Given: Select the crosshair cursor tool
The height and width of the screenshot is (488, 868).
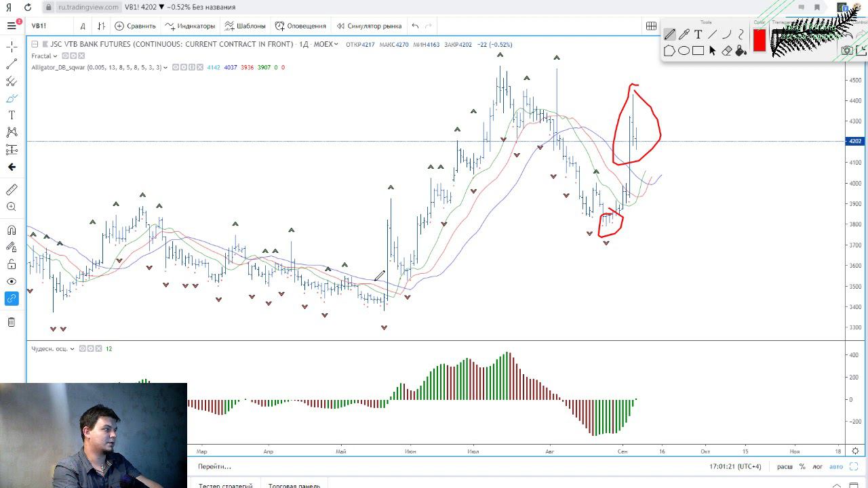Looking at the screenshot, I should pos(12,47).
